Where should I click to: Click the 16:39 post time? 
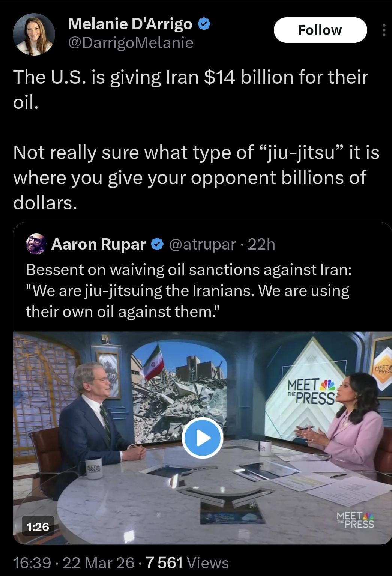click(32, 563)
